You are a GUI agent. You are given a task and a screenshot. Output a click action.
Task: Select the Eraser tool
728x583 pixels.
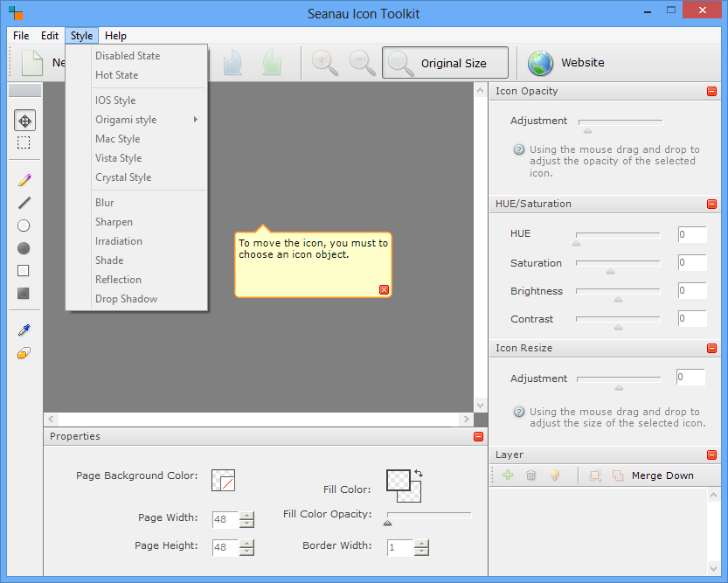(24, 353)
